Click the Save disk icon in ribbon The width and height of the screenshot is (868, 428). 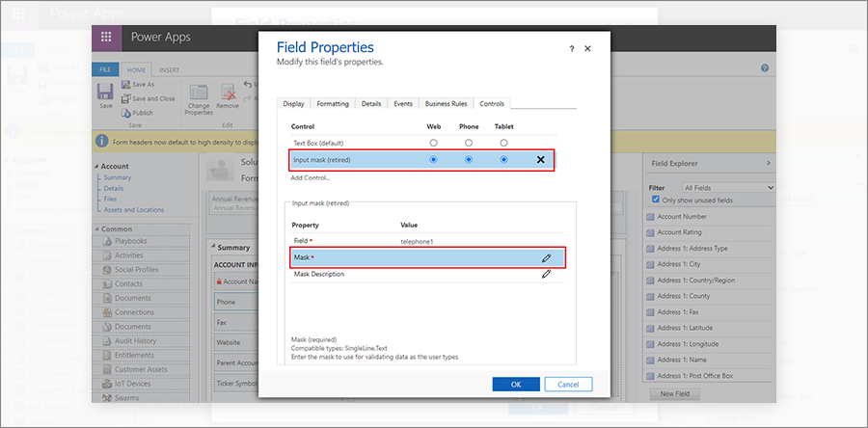pyautogui.click(x=106, y=94)
